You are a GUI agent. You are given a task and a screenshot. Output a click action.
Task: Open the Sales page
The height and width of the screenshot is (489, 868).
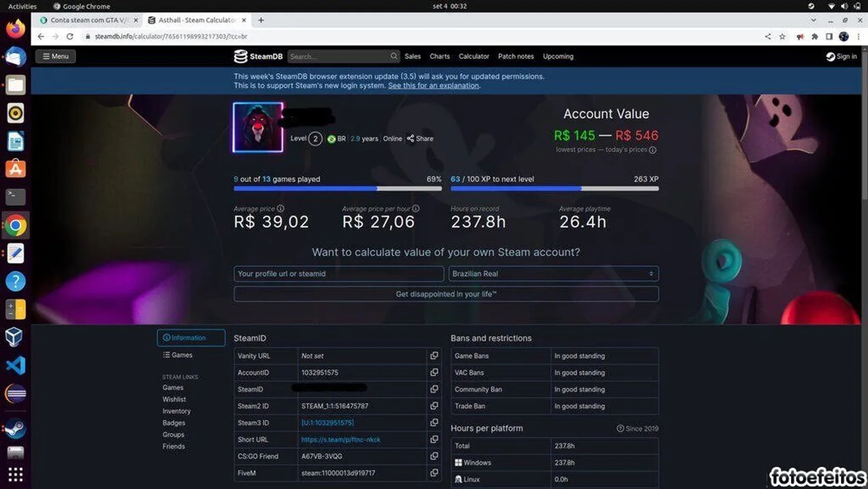tap(412, 56)
